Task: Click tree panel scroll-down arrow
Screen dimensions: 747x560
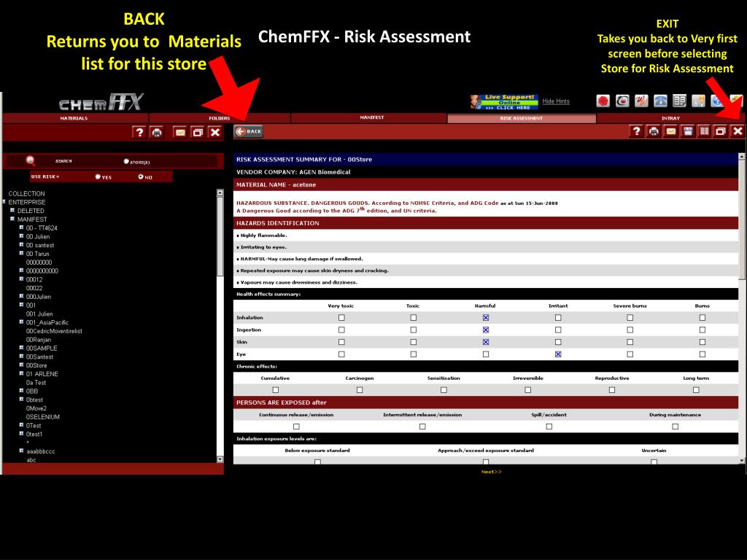Action: 220,459
